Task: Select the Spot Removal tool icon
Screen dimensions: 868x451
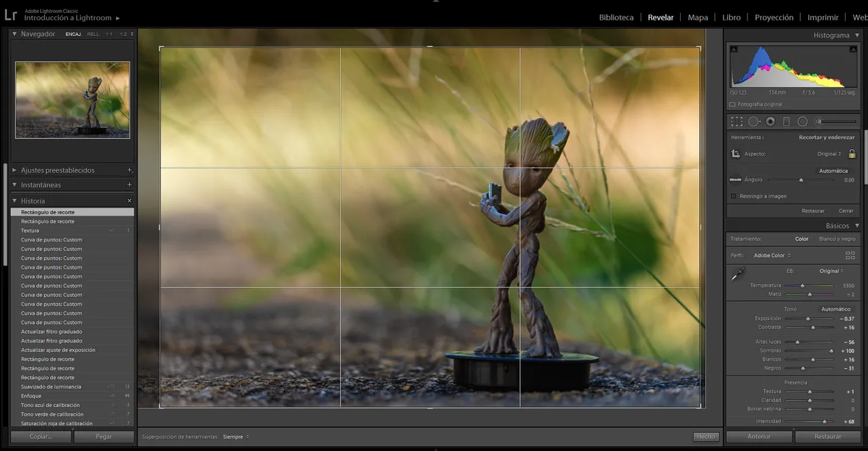Action: 754,121
